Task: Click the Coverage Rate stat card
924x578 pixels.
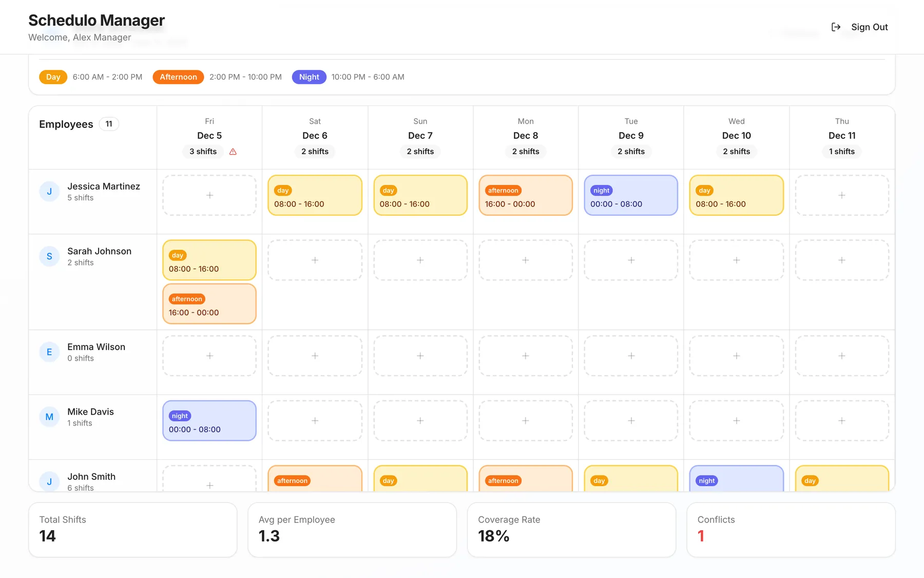Action: [x=571, y=530]
